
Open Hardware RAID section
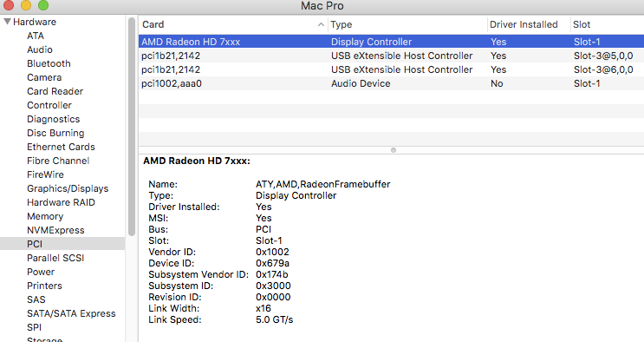coord(61,202)
